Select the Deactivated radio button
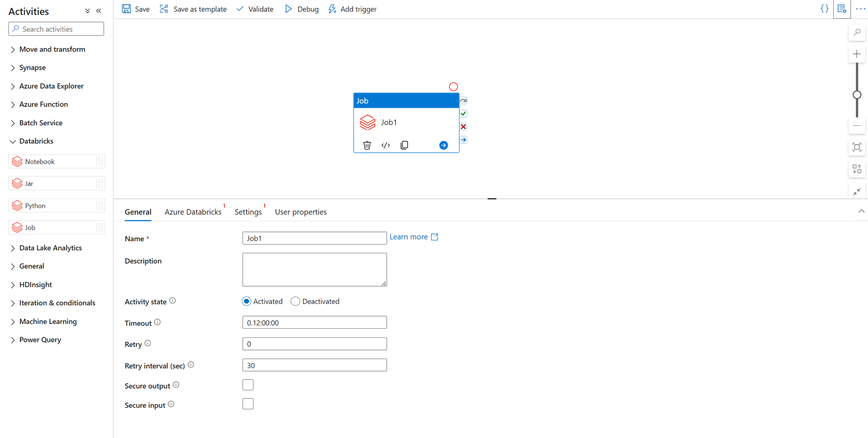The height and width of the screenshot is (438, 868). pos(296,301)
